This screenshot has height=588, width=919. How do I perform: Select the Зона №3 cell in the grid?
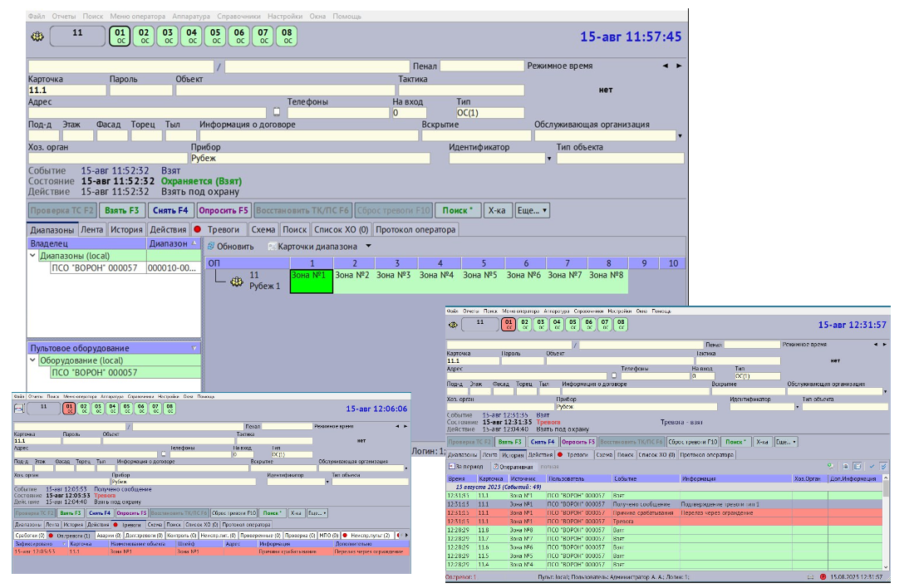click(393, 275)
